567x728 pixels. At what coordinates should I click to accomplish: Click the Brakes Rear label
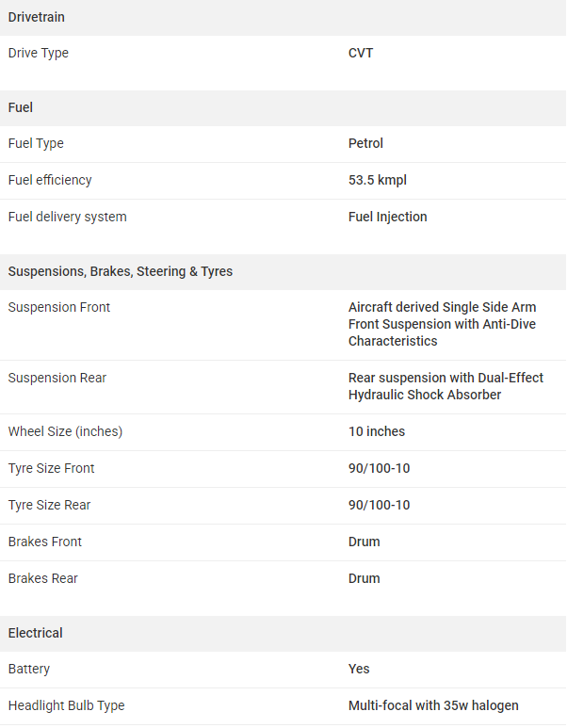coord(42,578)
